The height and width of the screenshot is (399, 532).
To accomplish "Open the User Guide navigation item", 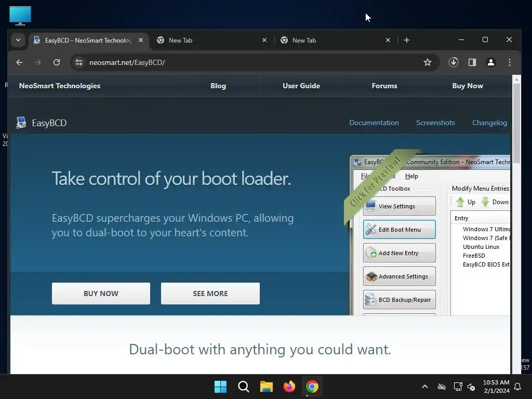I will (301, 86).
